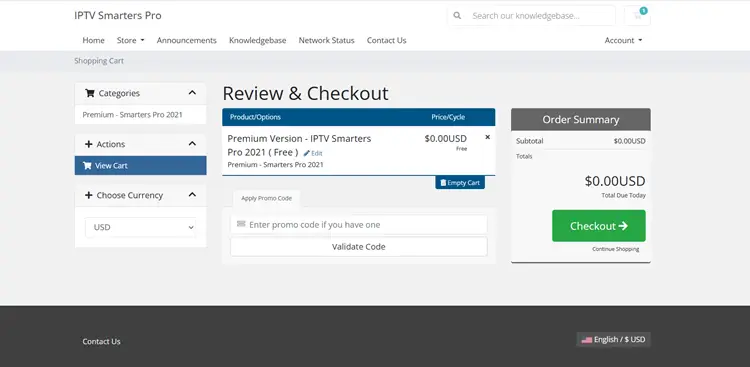This screenshot has width=750, height=367.
Task: Click the cart icon beside Categories
Action: tap(89, 93)
